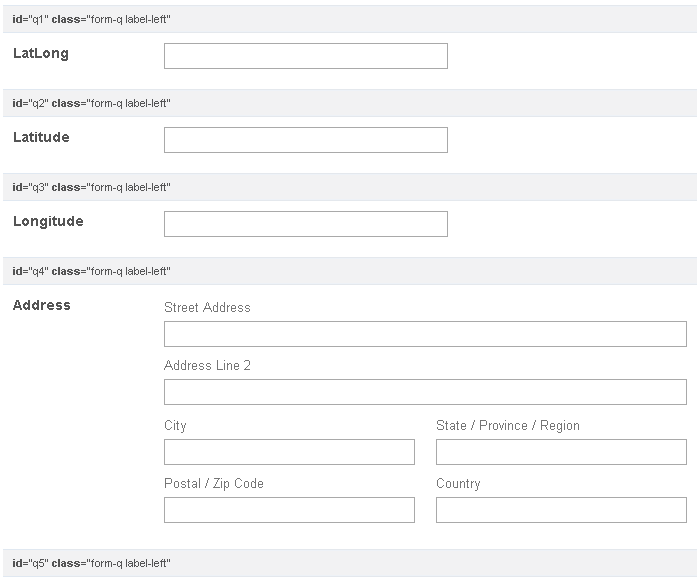Click the bold Latitude field label
This screenshot has width=697, height=584.
pyautogui.click(x=41, y=138)
